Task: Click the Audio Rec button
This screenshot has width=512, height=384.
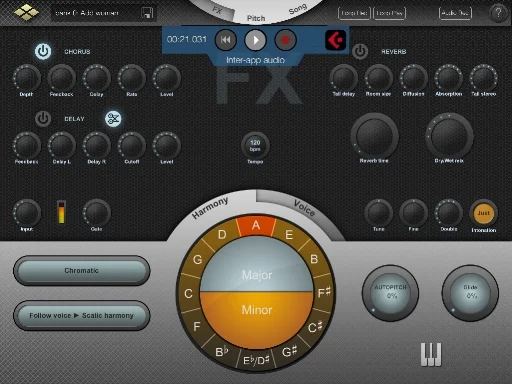Action: click(455, 13)
